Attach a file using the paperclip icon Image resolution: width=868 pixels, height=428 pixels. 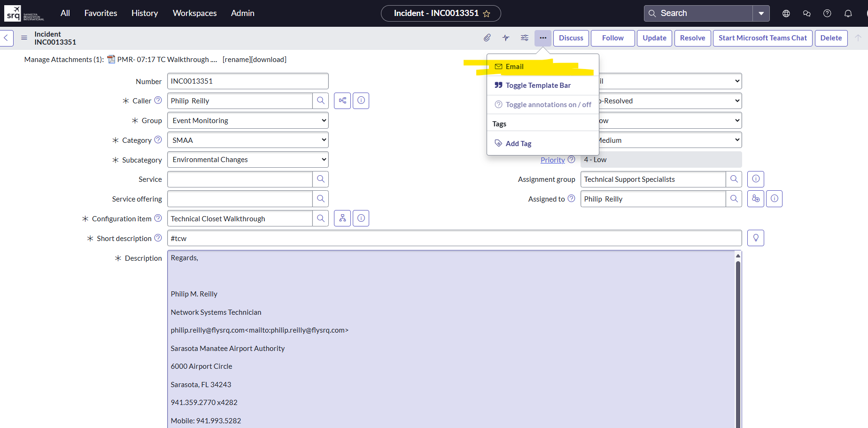(487, 38)
